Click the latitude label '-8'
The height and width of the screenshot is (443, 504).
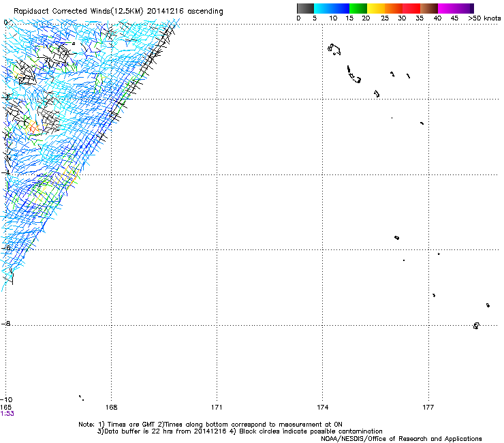[5, 324]
